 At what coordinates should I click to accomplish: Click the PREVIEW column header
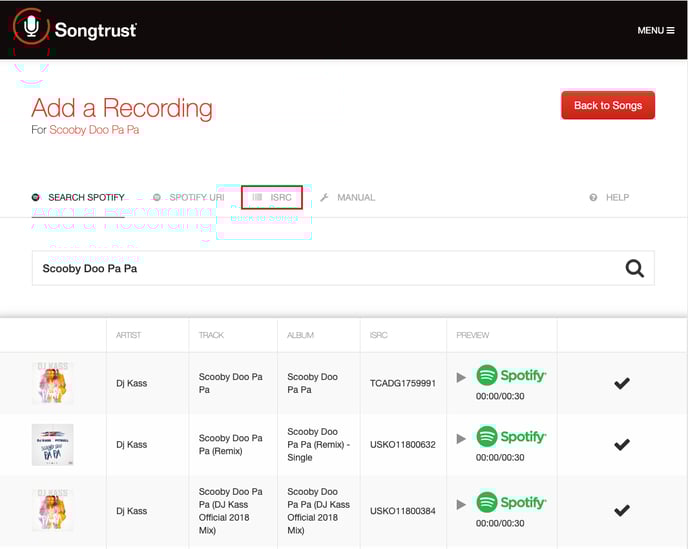pyautogui.click(x=473, y=335)
